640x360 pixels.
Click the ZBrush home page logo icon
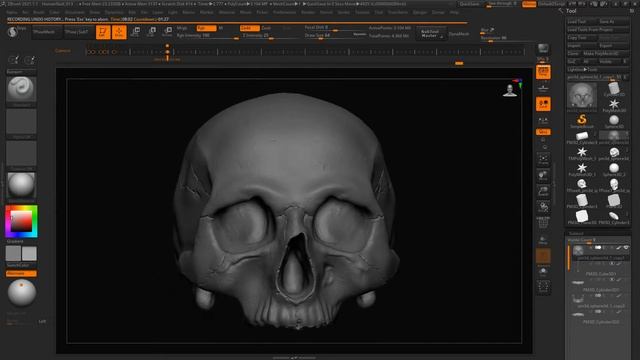pos(12,32)
